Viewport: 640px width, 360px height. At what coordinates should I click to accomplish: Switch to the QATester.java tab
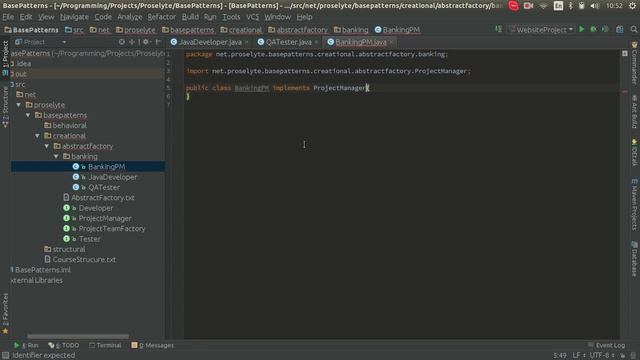pos(288,42)
